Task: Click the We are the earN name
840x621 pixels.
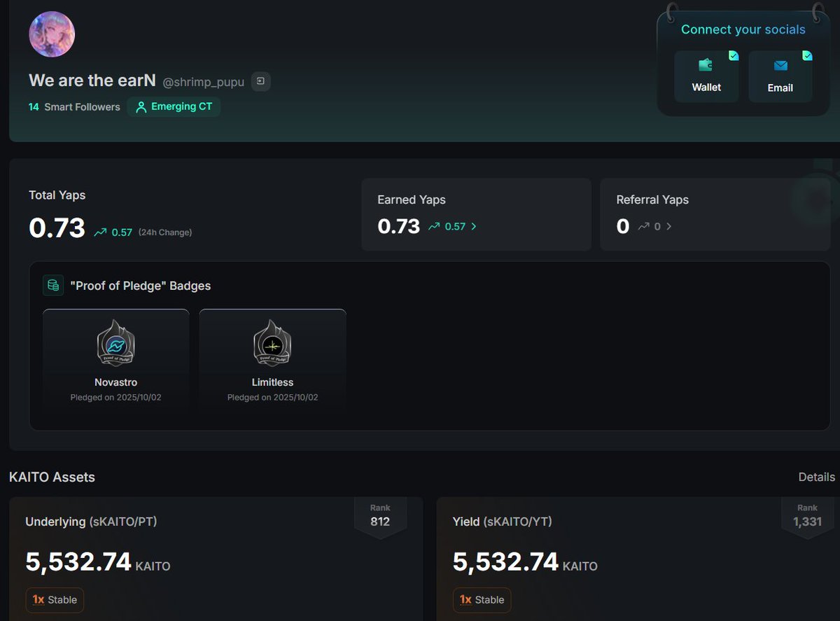Action: click(x=92, y=81)
